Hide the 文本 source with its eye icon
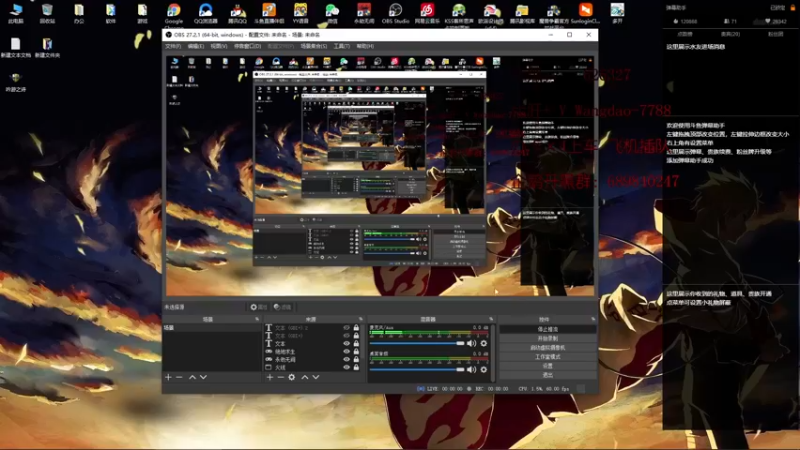The height and width of the screenshot is (450, 800). pyautogui.click(x=346, y=344)
